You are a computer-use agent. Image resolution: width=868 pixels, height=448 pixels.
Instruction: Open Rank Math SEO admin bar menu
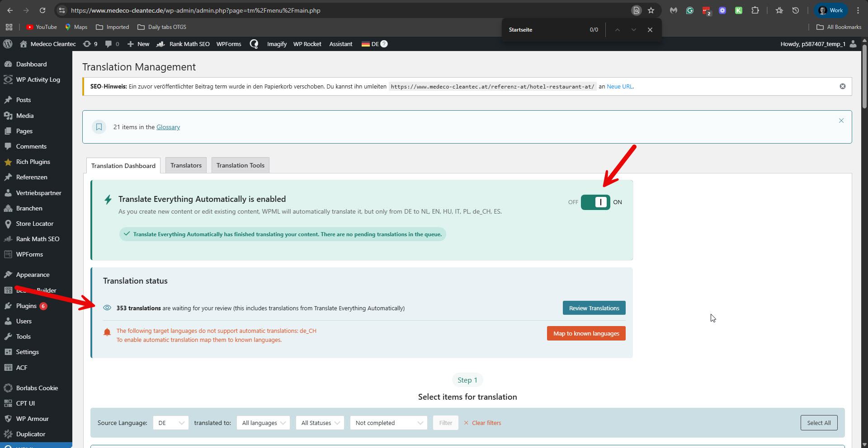click(x=183, y=44)
